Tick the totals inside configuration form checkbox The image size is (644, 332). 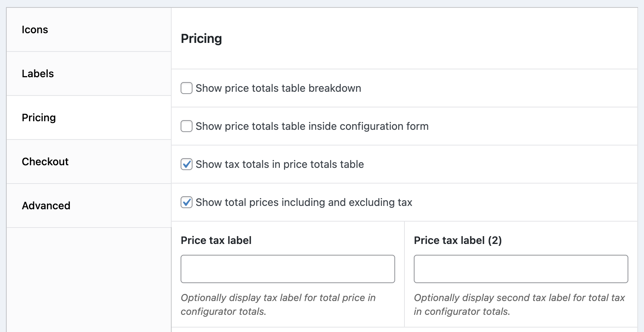click(x=187, y=126)
